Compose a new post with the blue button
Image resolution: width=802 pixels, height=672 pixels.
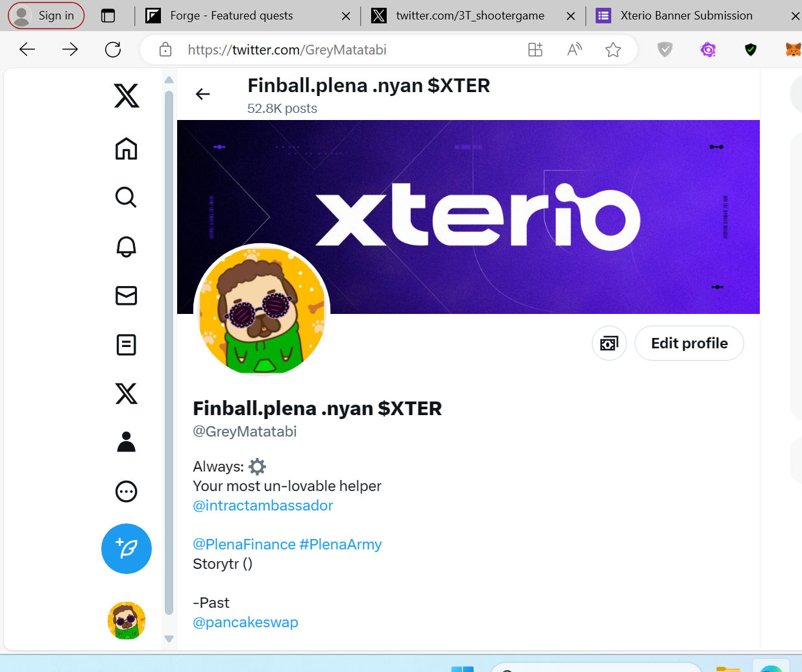tap(127, 549)
